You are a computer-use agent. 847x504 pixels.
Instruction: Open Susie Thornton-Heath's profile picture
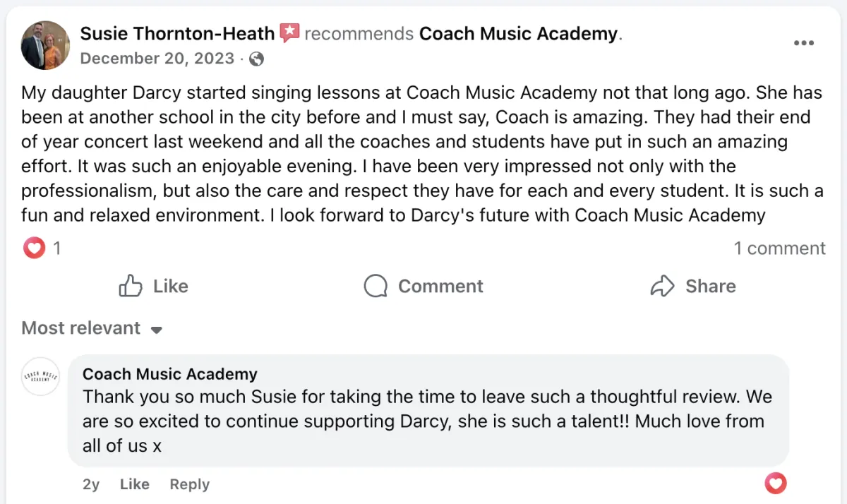tap(46, 45)
